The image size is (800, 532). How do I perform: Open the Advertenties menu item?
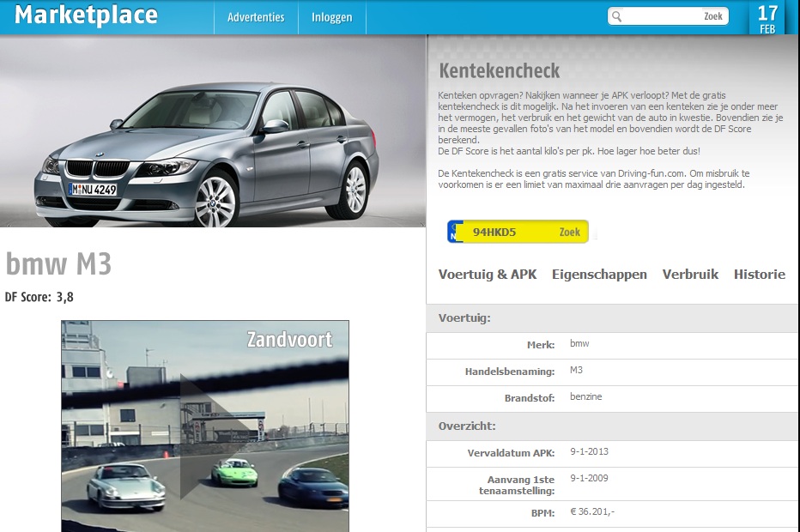point(256,17)
